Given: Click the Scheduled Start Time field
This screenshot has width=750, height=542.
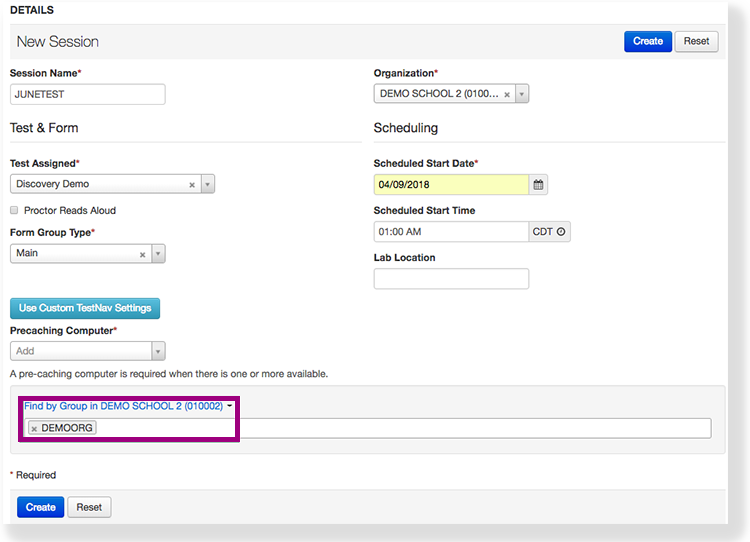Looking at the screenshot, I should (451, 232).
